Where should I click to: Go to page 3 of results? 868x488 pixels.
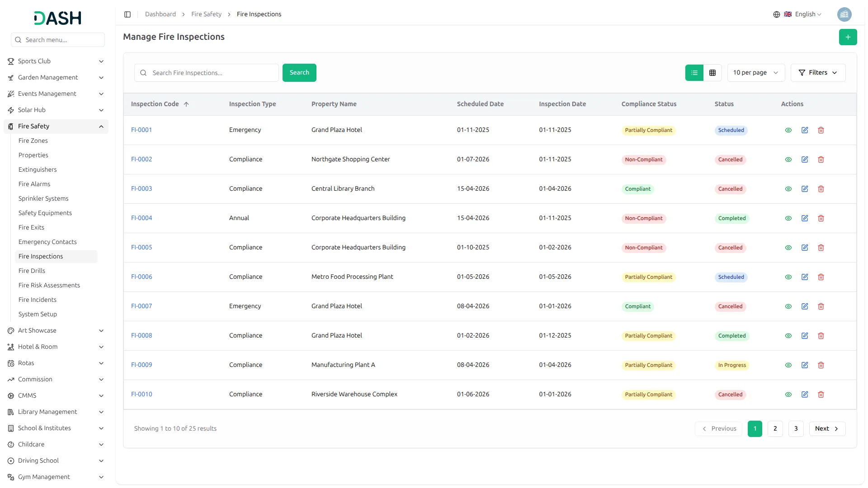(796, 429)
